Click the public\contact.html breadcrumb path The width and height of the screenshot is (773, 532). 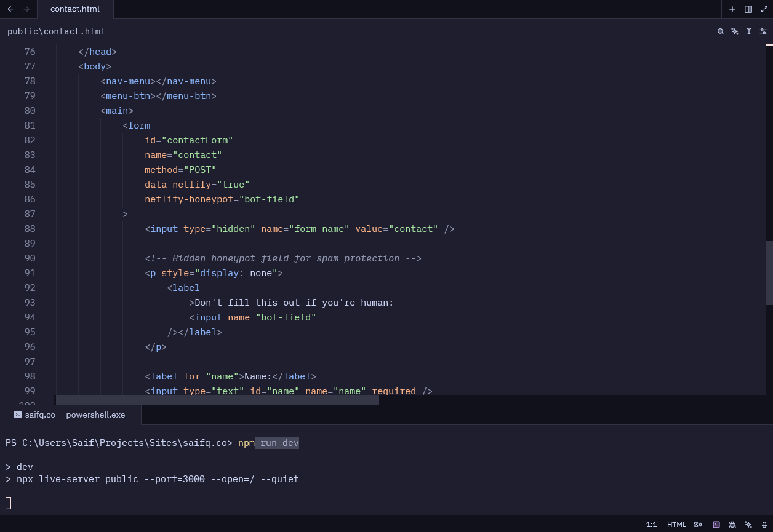(56, 31)
